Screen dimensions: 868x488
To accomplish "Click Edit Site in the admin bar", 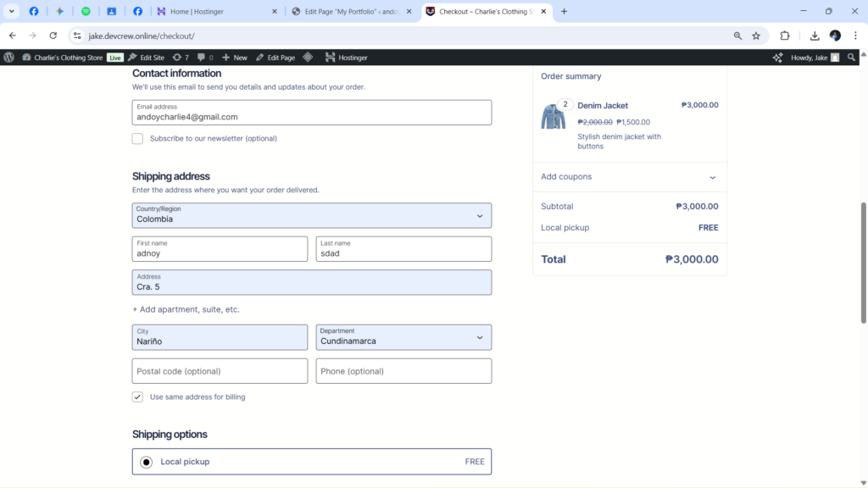I will (x=146, y=58).
